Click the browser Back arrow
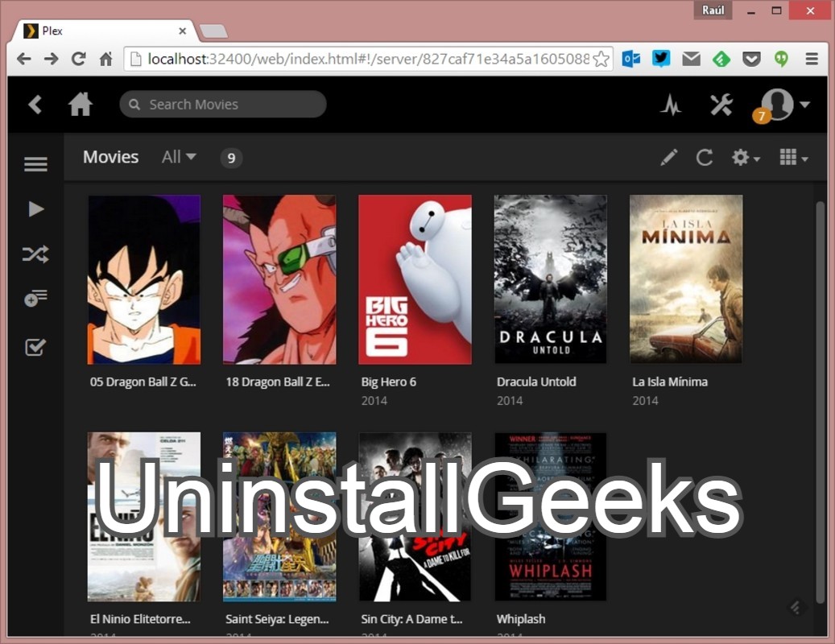Image resolution: width=835 pixels, height=644 pixels. coord(23,59)
